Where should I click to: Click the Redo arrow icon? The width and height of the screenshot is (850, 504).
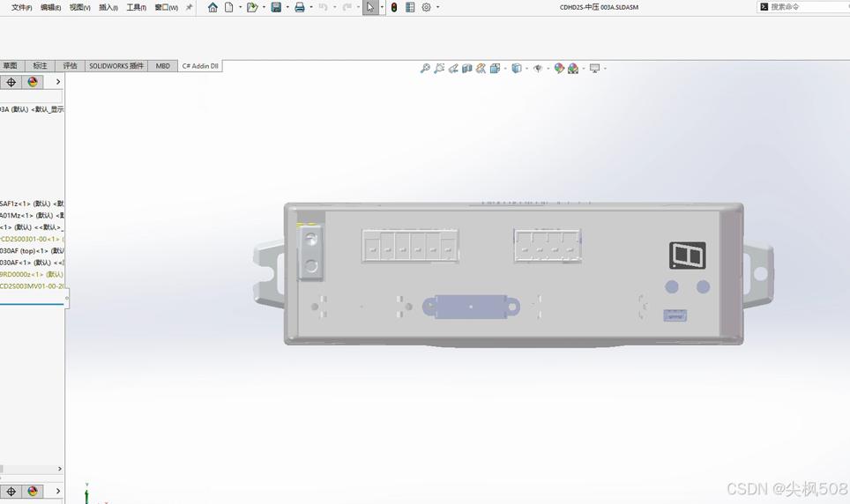point(347,7)
